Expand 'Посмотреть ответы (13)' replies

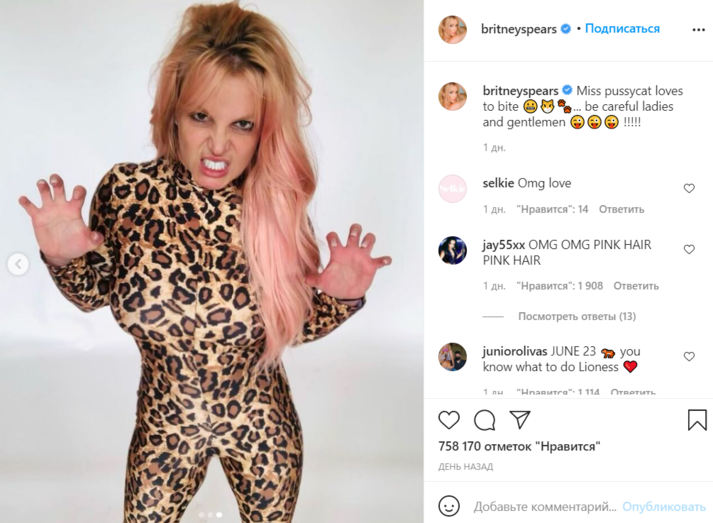[577, 316]
